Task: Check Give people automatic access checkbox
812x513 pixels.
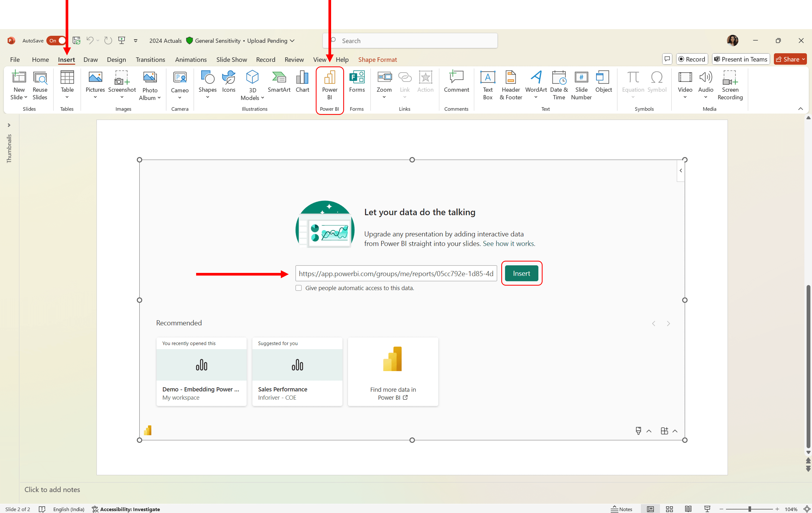Action: (299, 288)
